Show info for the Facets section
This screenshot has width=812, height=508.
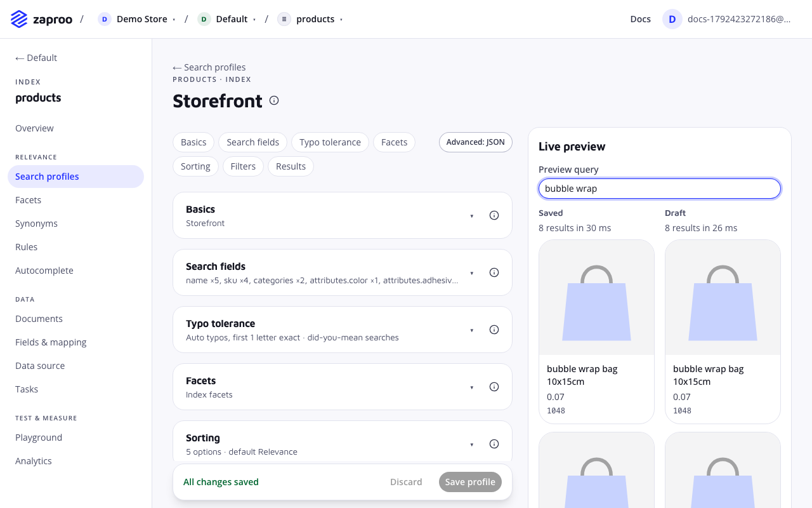(x=494, y=387)
